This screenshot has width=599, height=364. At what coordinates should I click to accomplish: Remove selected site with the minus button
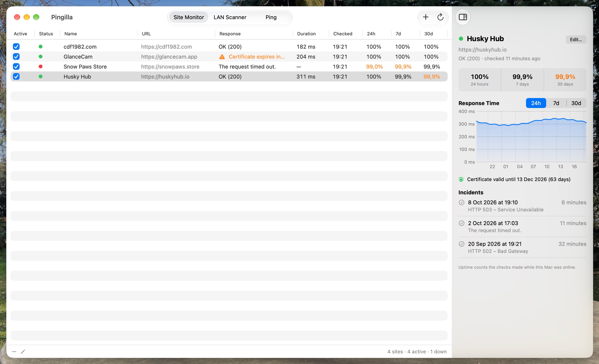coord(14,351)
